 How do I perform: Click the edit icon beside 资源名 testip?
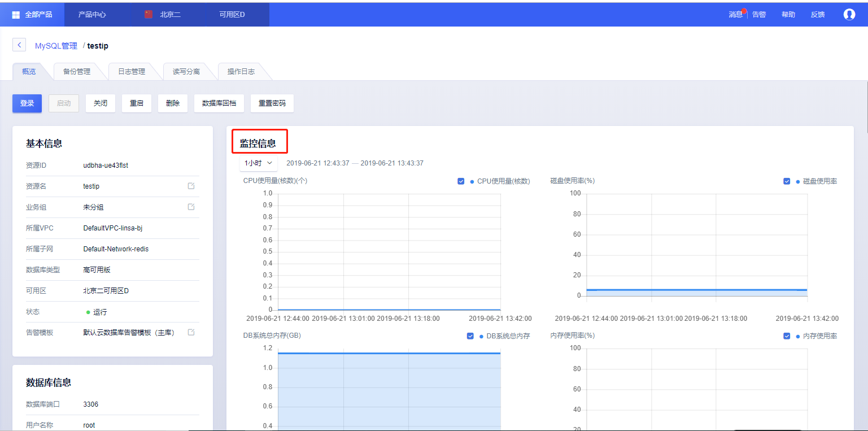pos(191,186)
